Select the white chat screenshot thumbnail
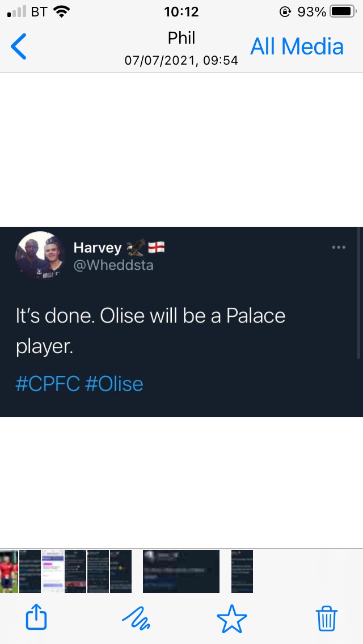The height and width of the screenshot is (644, 363). pyautogui.click(x=53, y=571)
